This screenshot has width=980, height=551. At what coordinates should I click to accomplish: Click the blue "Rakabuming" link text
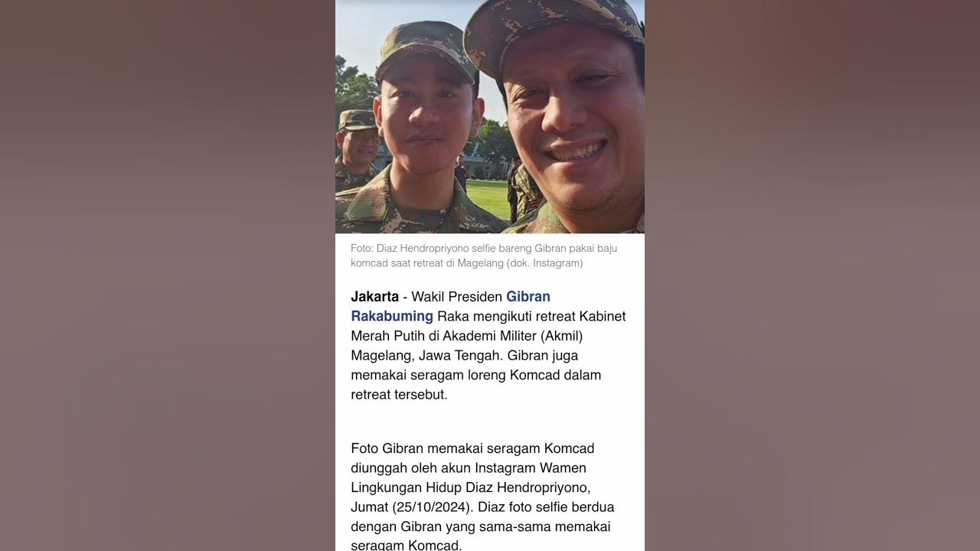(392, 316)
